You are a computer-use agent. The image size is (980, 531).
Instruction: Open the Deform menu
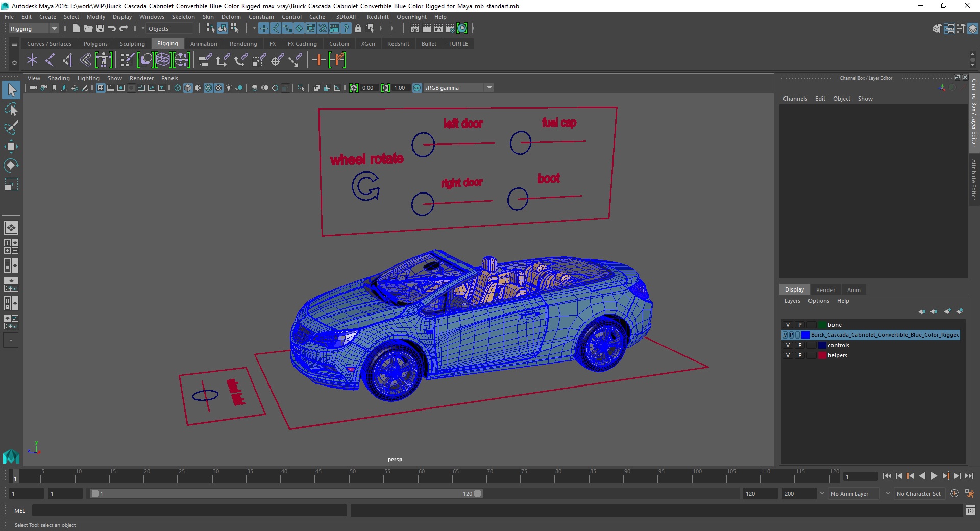[x=231, y=17]
